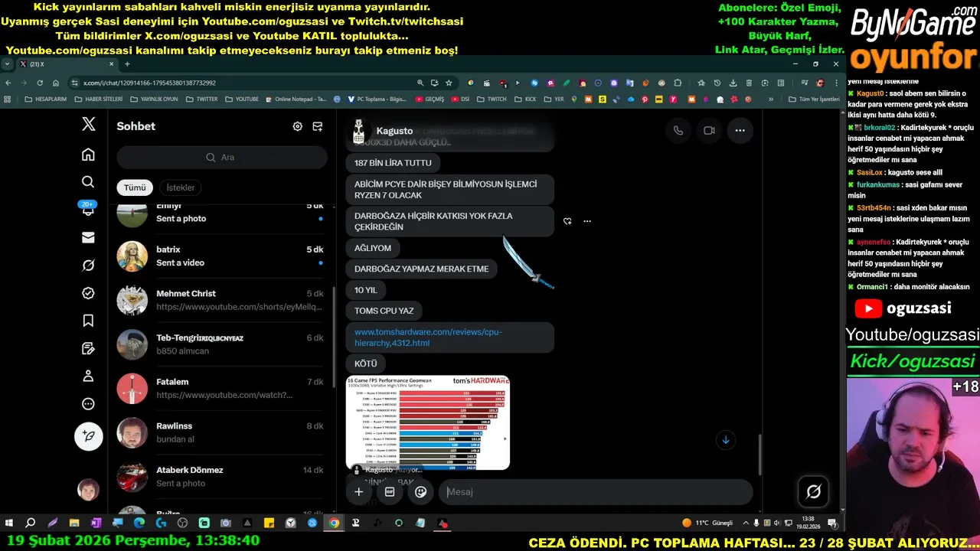This screenshot has height=551, width=980.
Task: Open More circle icon in sidebar
Action: tap(88, 404)
